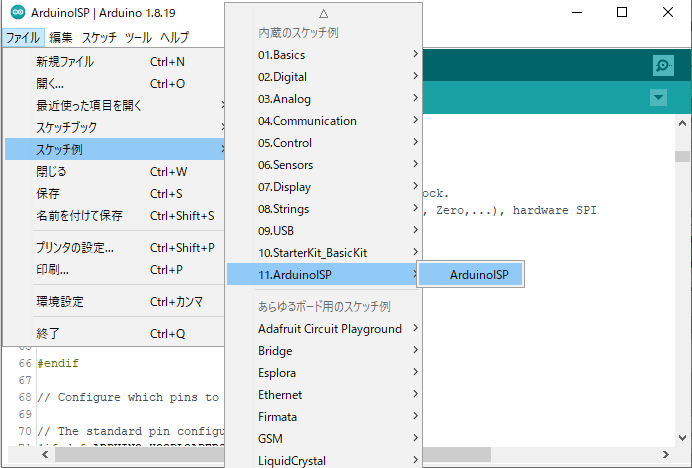Choose 新規ファイル from the file menu
The width and height of the screenshot is (692, 468).
click(x=65, y=61)
